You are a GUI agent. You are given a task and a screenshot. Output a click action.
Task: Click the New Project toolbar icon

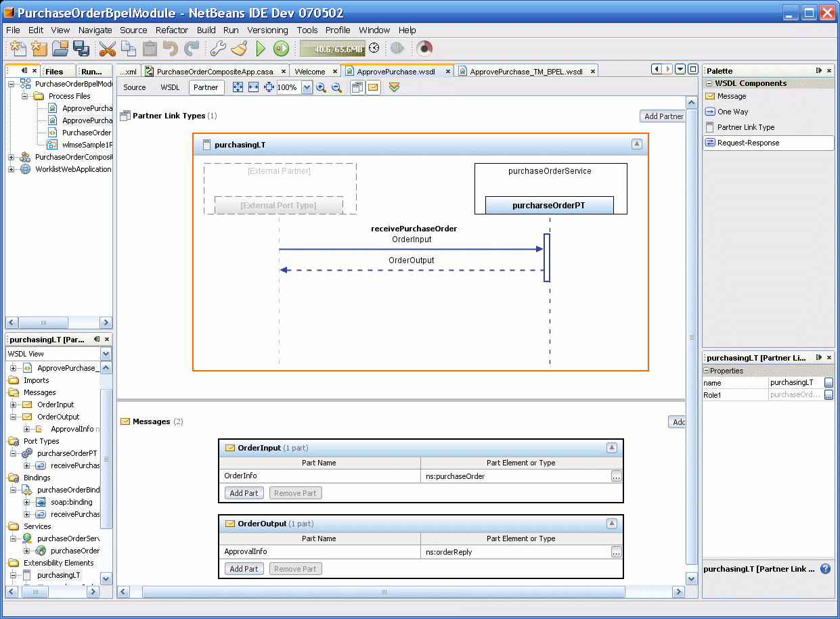click(39, 48)
